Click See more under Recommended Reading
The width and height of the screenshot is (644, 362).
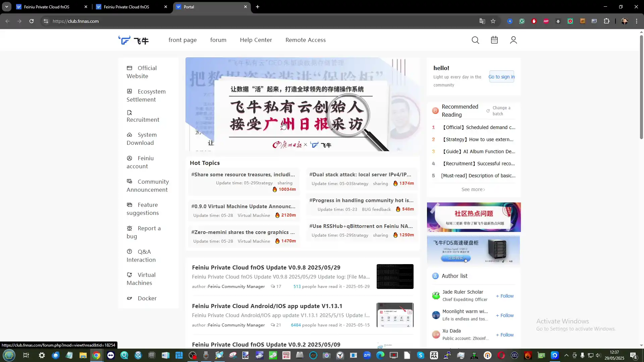click(473, 189)
